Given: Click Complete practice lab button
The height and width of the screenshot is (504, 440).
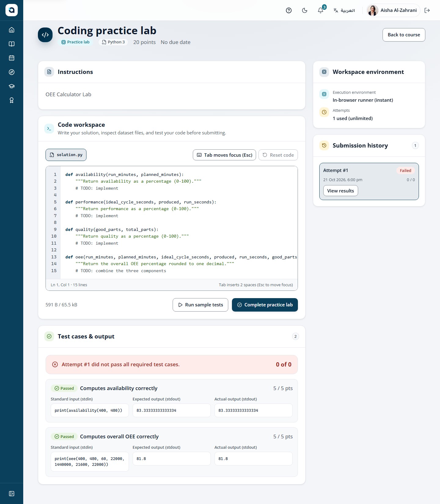Looking at the screenshot, I should tap(265, 305).
